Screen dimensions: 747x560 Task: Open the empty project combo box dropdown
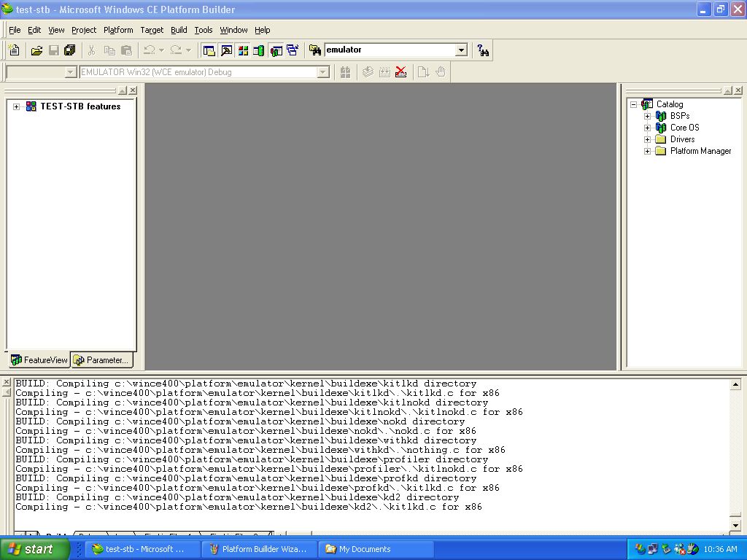click(71, 72)
